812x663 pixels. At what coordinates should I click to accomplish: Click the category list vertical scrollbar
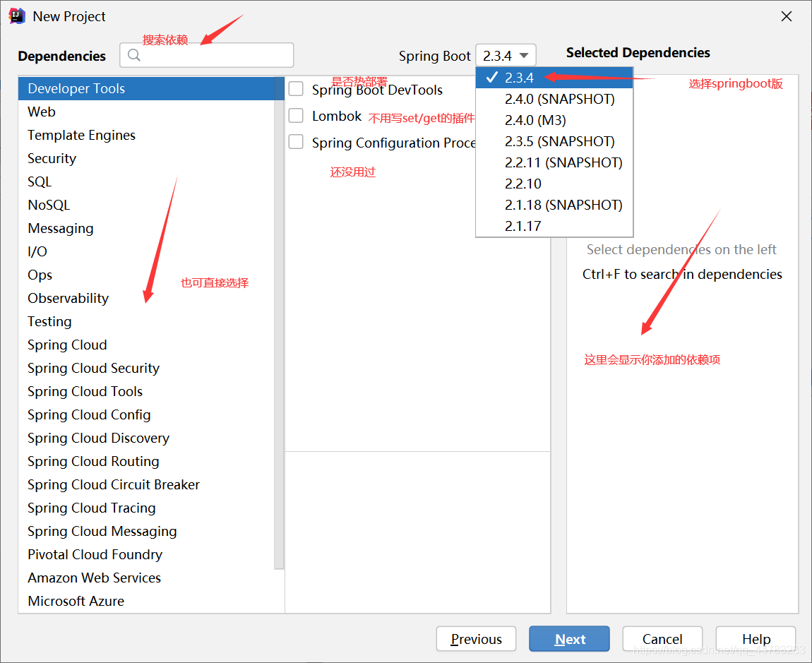click(279, 323)
